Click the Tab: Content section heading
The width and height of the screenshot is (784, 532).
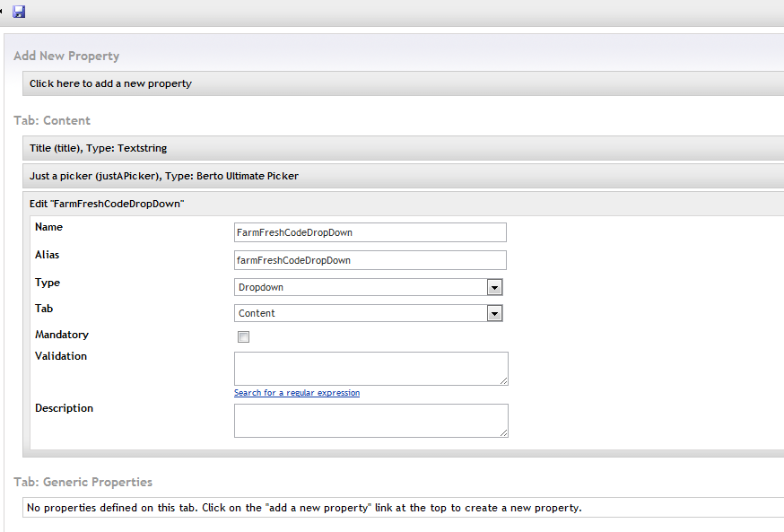(52, 120)
